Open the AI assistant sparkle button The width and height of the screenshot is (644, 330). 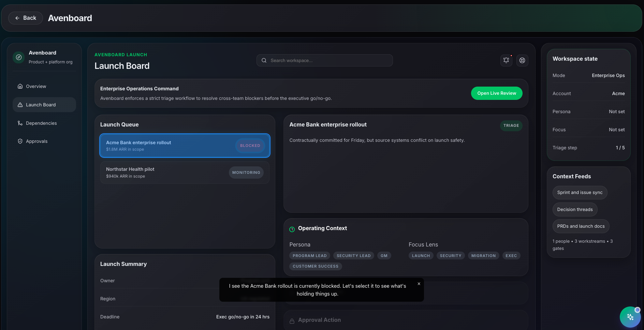pos(630,317)
